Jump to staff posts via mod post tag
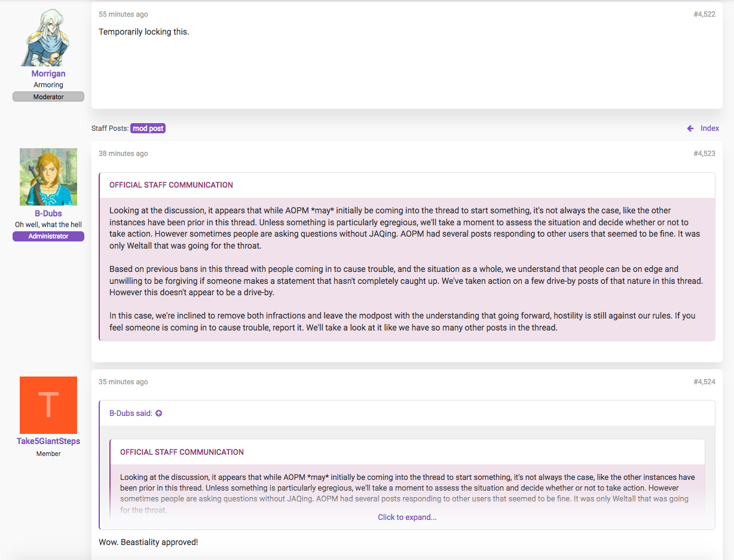Viewport: 734px width, 560px height. [148, 128]
